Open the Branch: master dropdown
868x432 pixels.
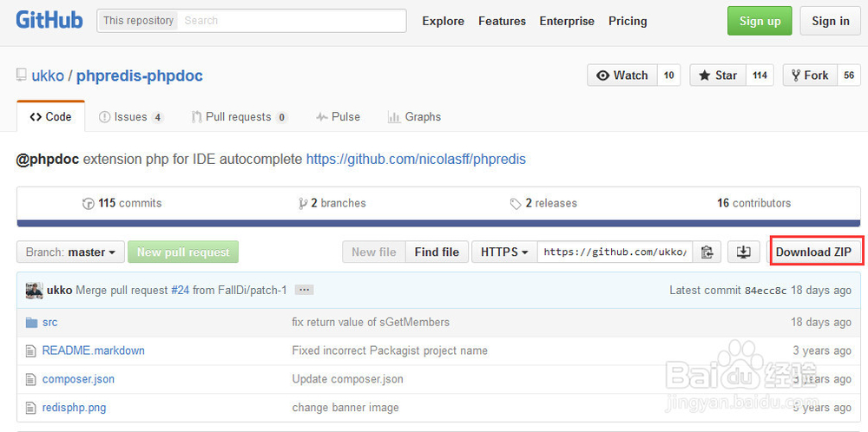coord(70,252)
